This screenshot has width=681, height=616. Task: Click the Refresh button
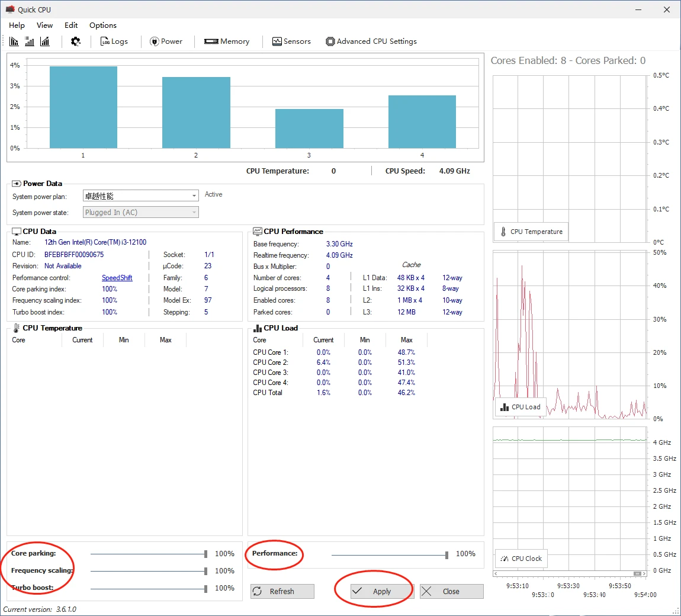coord(282,591)
